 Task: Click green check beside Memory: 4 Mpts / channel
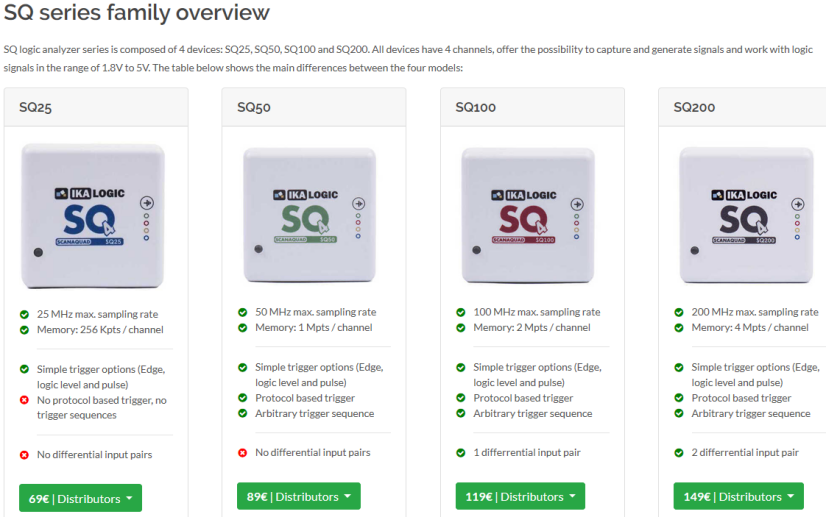coord(679,328)
